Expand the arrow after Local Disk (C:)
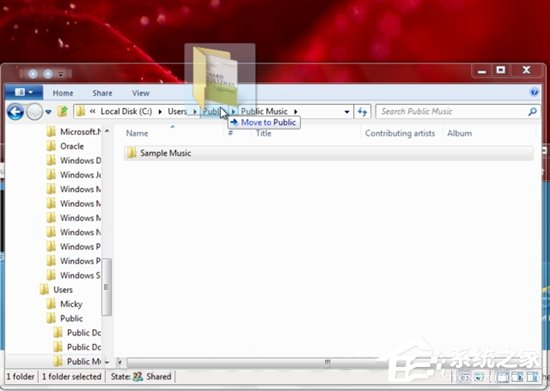This screenshot has height=391, width=550. pyautogui.click(x=160, y=112)
